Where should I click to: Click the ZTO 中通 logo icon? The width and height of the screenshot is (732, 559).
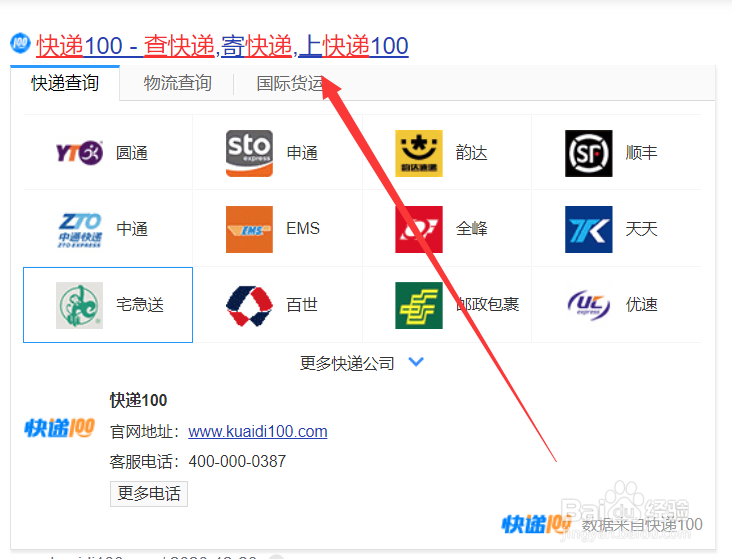click(x=79, y=229)
